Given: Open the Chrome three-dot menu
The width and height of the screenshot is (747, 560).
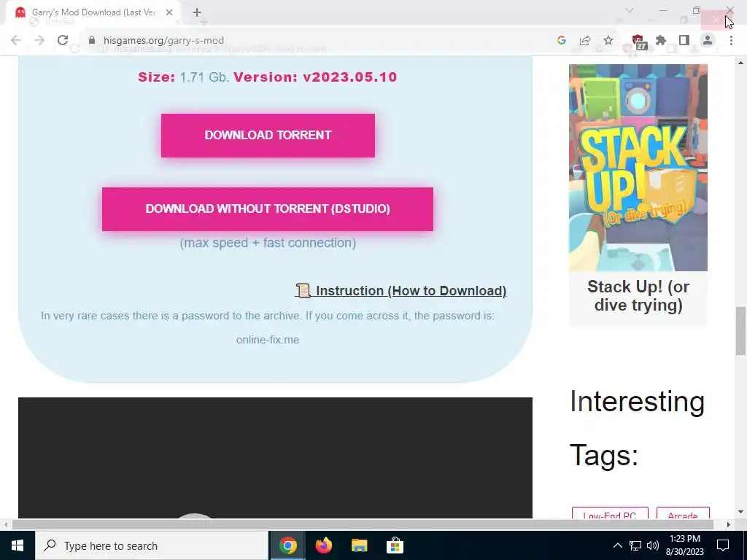Looking at the screenshot, I should 731,41.
